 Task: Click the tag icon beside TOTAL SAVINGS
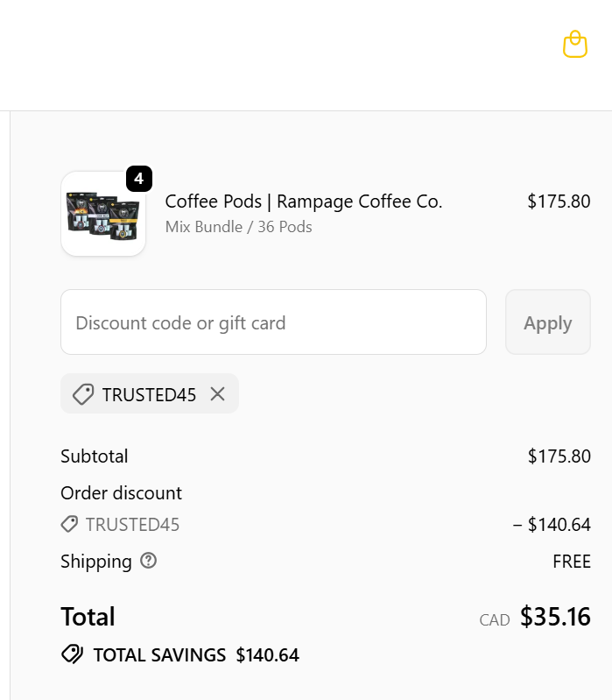[72, 654]
